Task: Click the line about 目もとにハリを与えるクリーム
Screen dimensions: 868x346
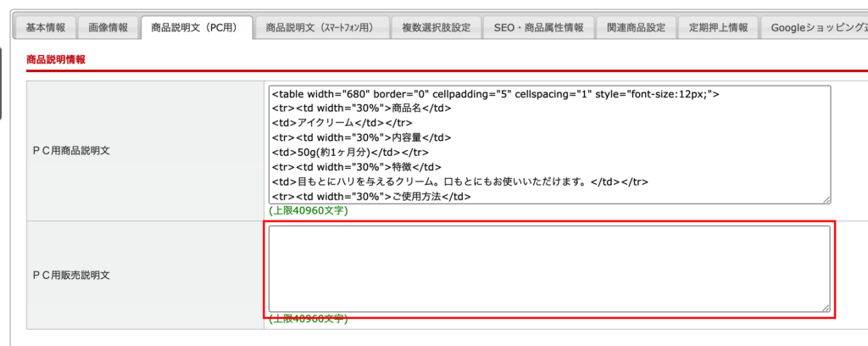Action: [x=460, y=181]
